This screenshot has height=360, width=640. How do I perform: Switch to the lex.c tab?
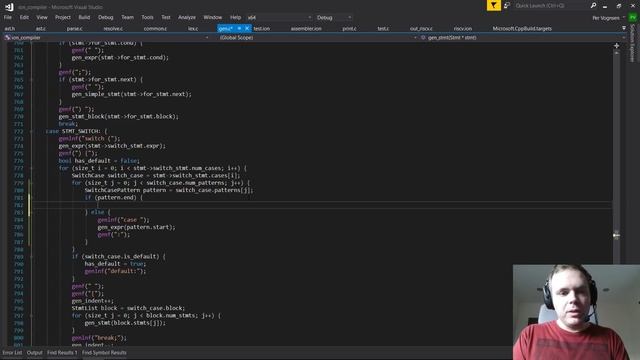[x=193, y=29]
